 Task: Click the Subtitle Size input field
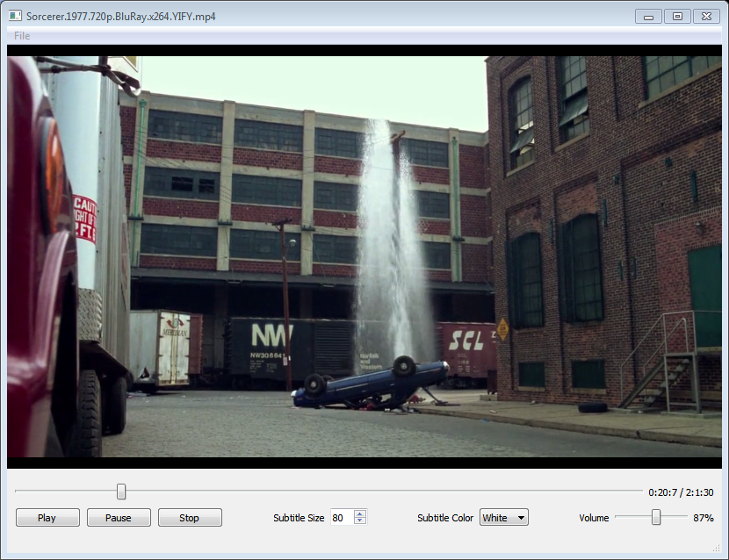343,517
